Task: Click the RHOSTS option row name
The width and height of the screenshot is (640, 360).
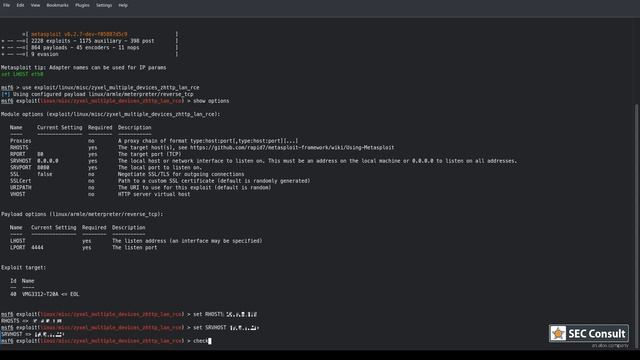Action: (x=19, y=147)
